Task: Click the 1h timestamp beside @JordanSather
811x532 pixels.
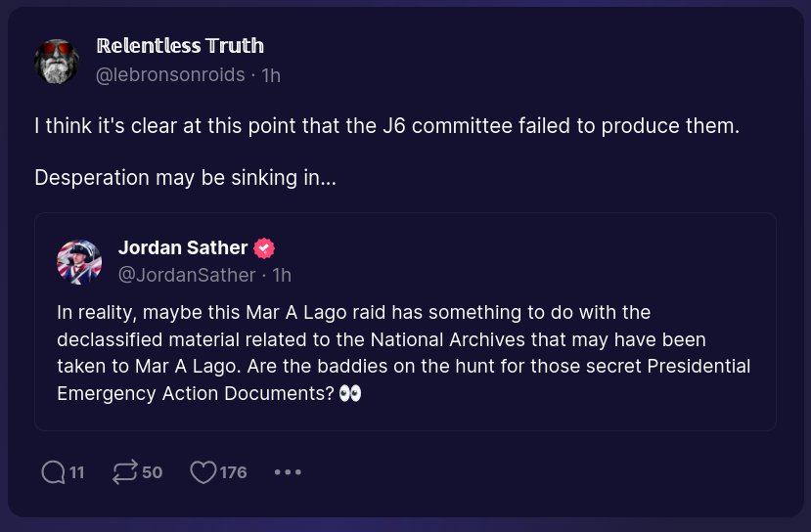Action: [x=282, y=276]
